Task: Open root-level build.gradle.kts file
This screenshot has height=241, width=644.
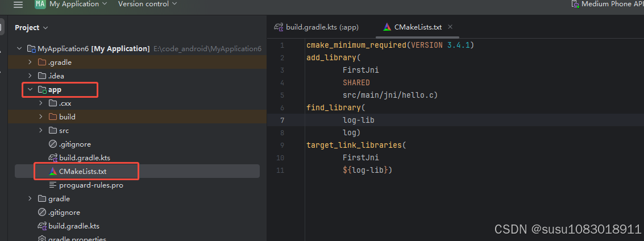Action: (74, 226)
